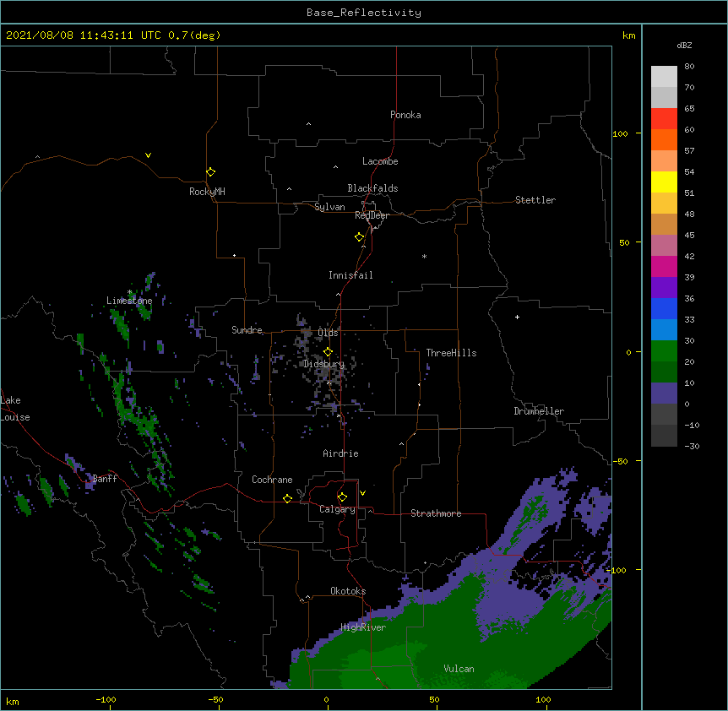Select the Banff label
728x711 pixels.
pyautogui.click(x=105, y=479)
